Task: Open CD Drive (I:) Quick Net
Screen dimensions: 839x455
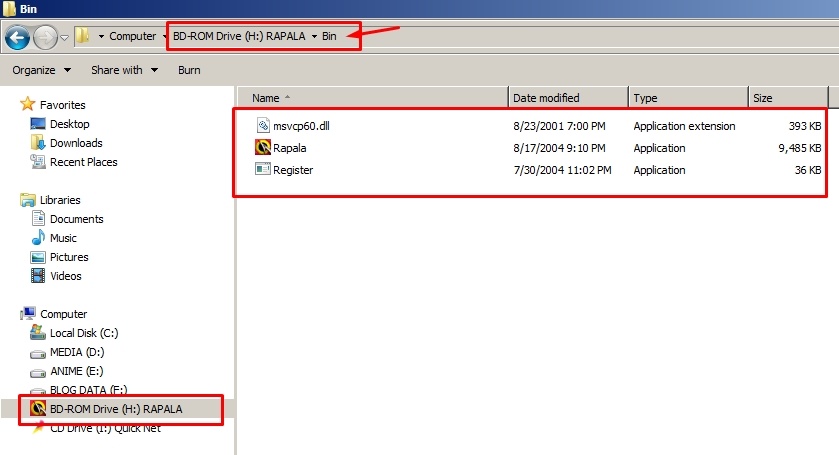Action: click(x=105, y=428)
